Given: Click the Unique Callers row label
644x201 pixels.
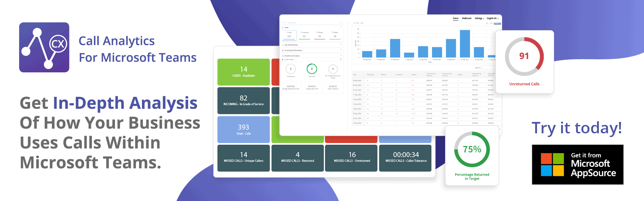Looking at the screenshot, I should point(289,60).
